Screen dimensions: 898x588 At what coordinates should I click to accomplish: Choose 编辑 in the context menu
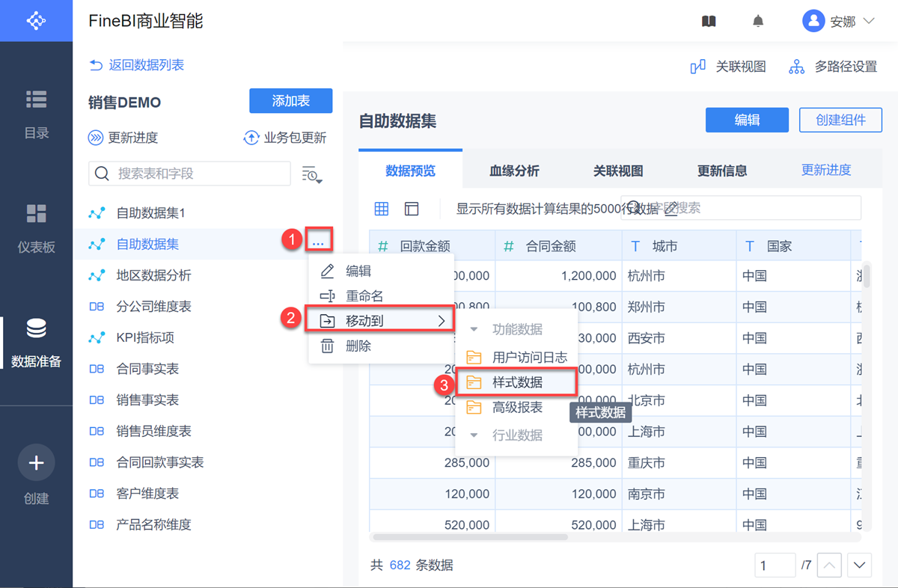point(381,272)
